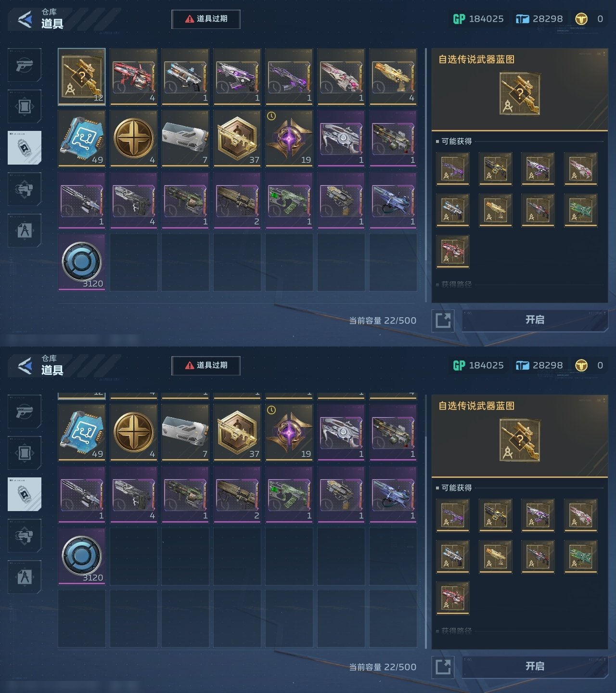Screen dimensions: 616x693
Task: Select the blue circuit chip item (49) in the upper grid
Action: click(82, 139)
